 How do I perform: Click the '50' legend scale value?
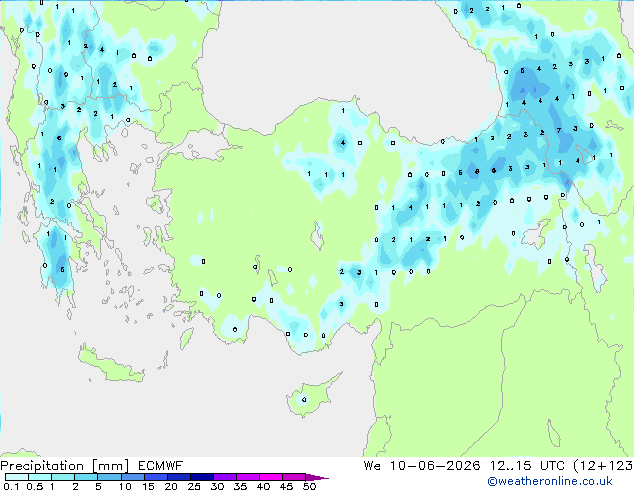[309, 486]
